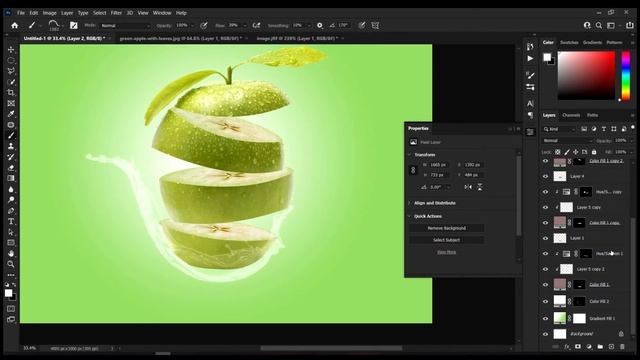This screenshot has width=640, height=360.
Task: Click the View More link
Action: 447,252
